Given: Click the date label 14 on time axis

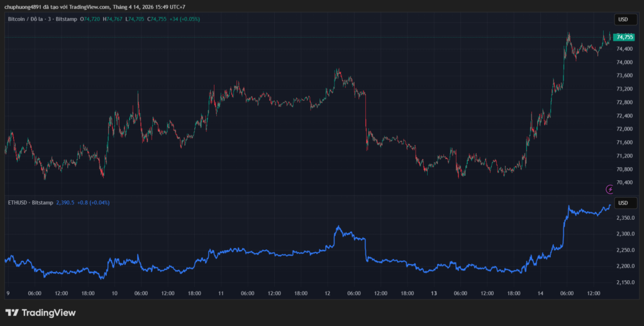Looking at the screenshot, I should (x=540, y=293).
